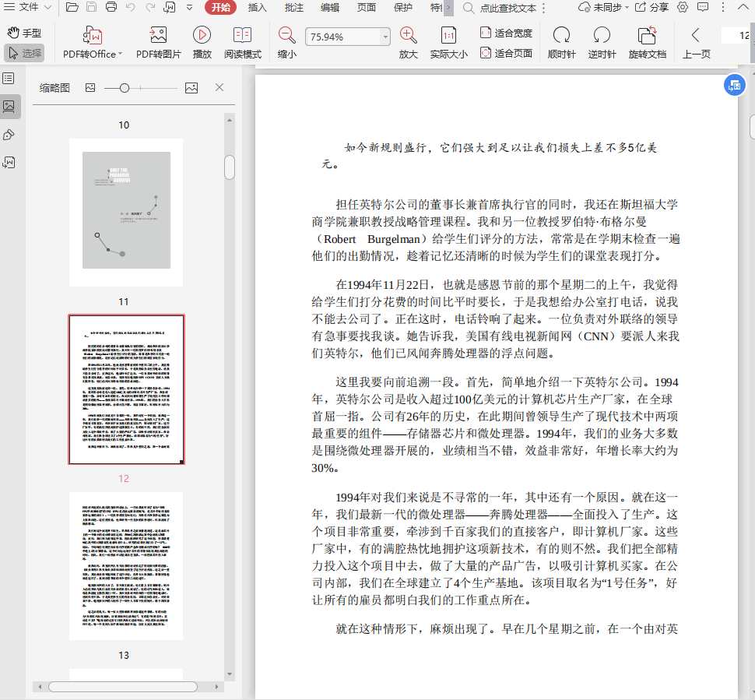
Task: Show more ribbon tabs with arrow
Action: pyautogui.click(x=449, y=7)
